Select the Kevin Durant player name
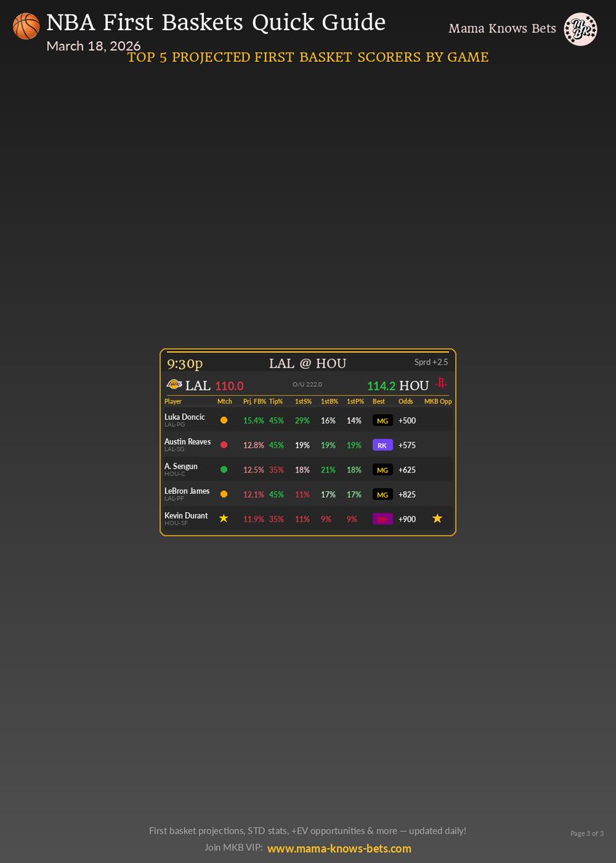This screenshot has width=616, height=863. pyautogui.click(x=186, y=516)
